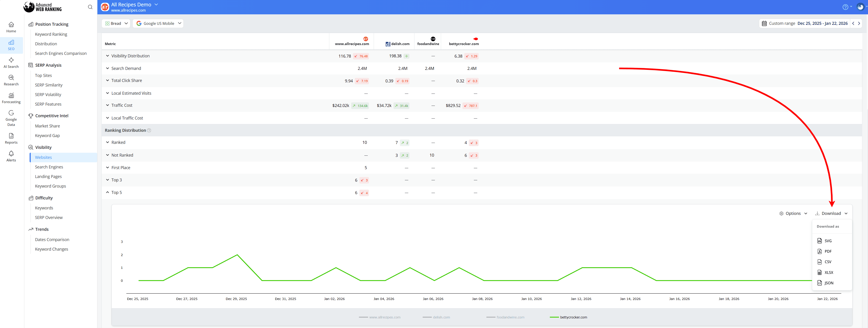This screenshot has width=868, height=328.
Task: Toggle the Download dropdown
Action: 831,213
